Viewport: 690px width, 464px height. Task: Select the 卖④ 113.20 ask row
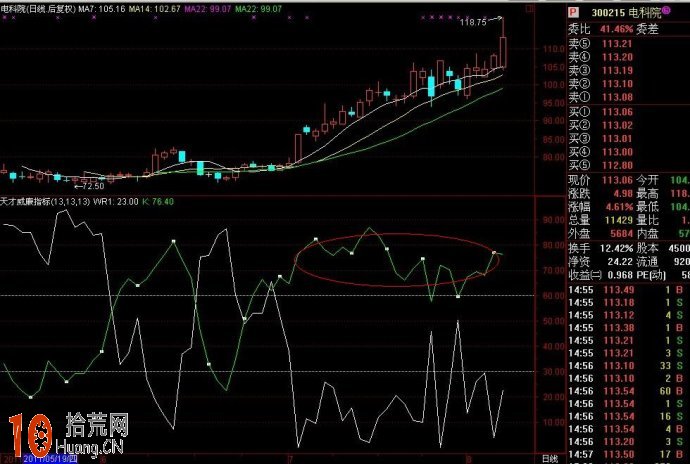pyautogui.click(x=600, y=57)
